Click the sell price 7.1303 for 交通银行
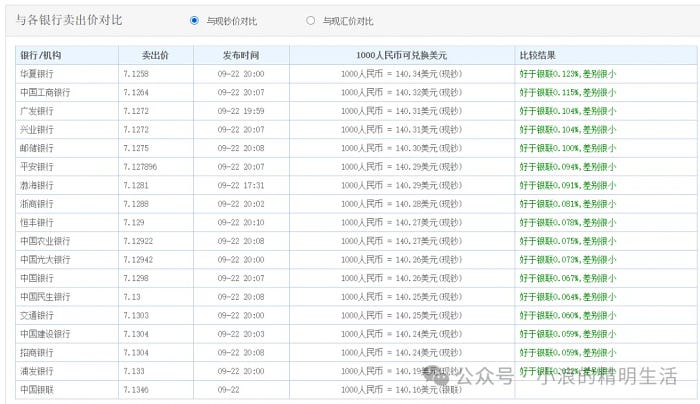This screenshot has width=700, height=404. (136, 316)
